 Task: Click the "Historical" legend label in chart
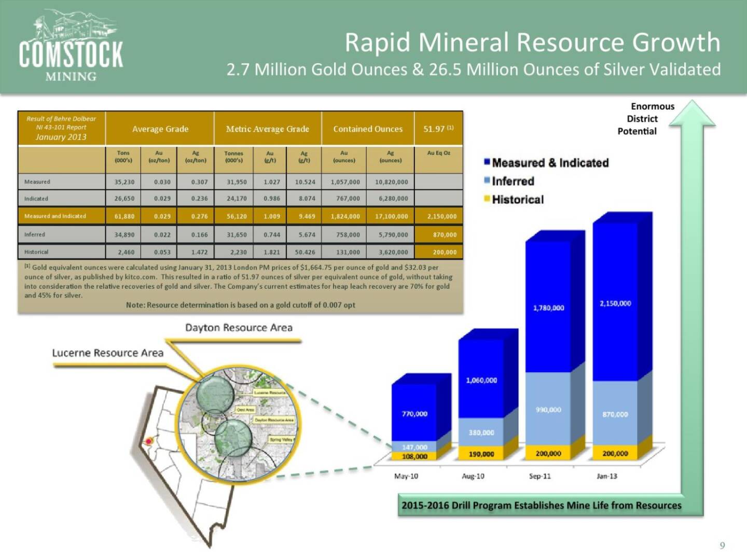pos(518,200)
